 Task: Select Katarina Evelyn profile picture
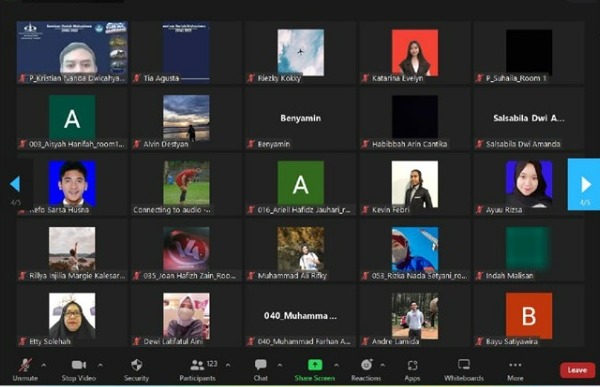[415, 52]
